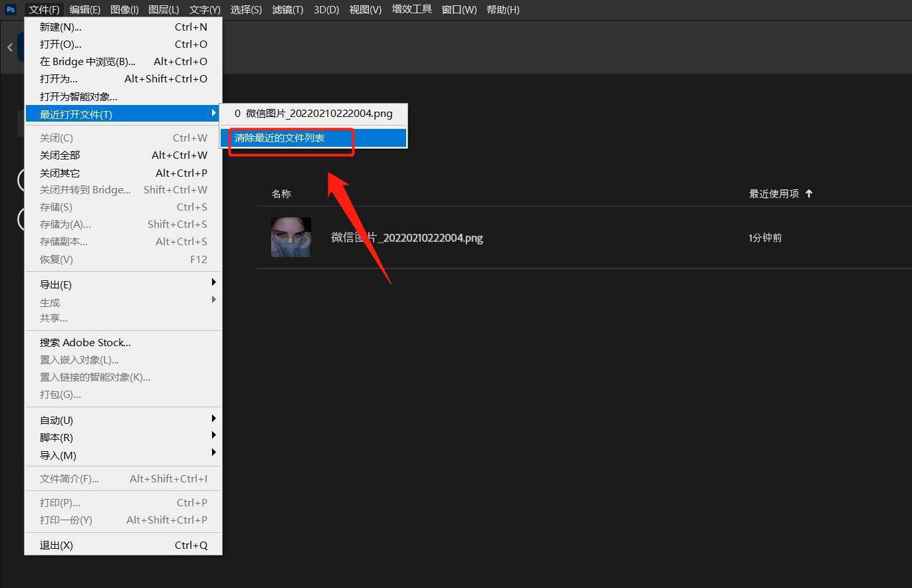The image size is (912, 588).
Task: Choose 关闭其它 menu entry
Action: tap(124, 173)
